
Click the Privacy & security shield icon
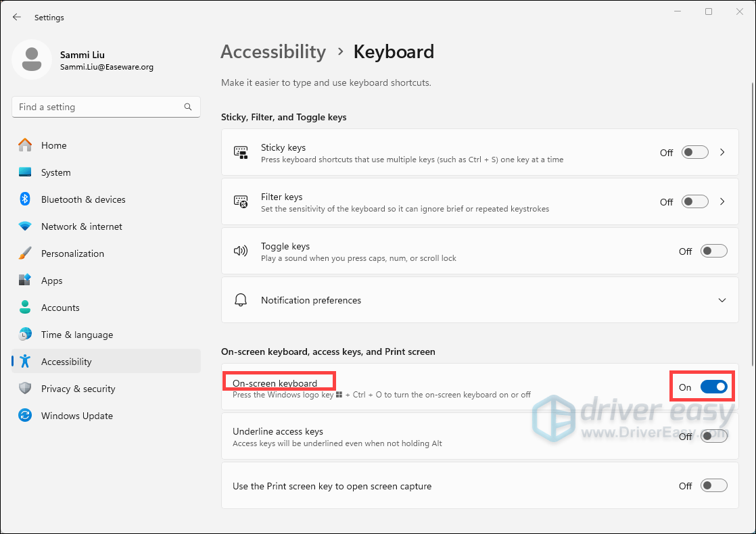pyautogui.click(x=25, y=389)
